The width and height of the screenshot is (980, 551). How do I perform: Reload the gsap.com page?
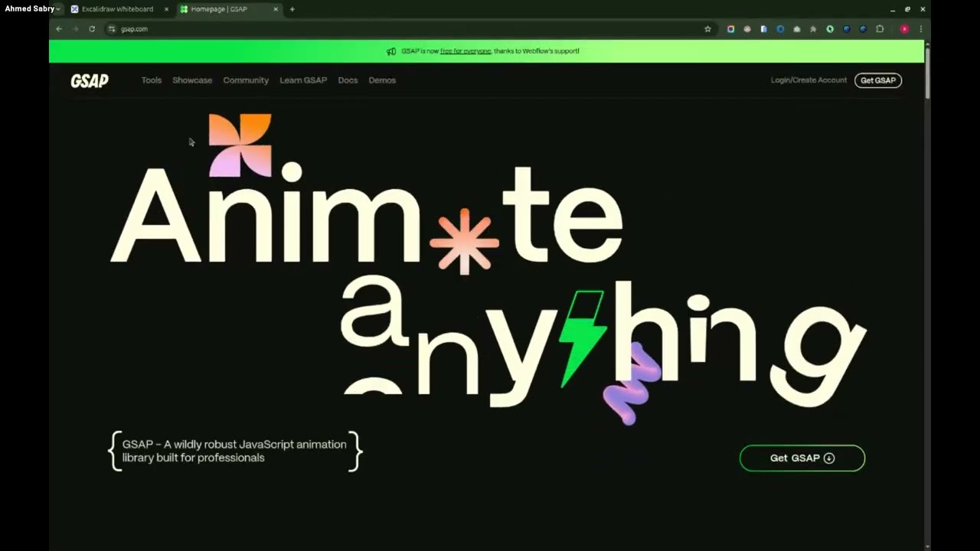point(92,29)
